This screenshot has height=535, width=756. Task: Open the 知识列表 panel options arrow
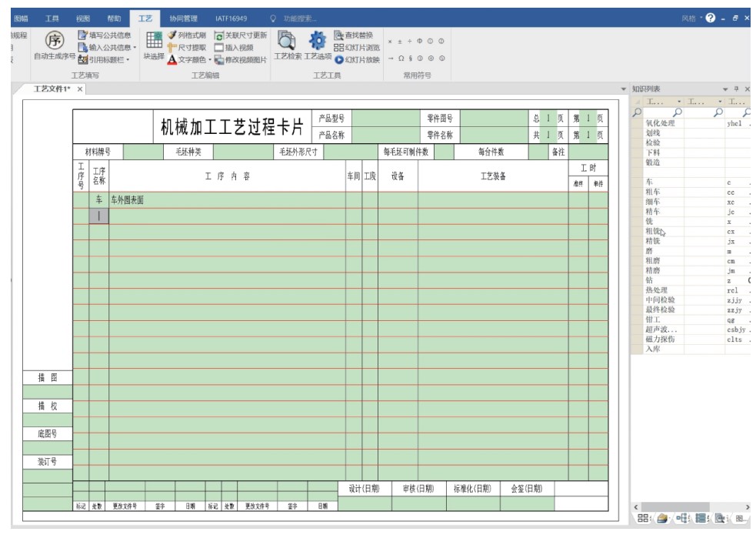724,89
